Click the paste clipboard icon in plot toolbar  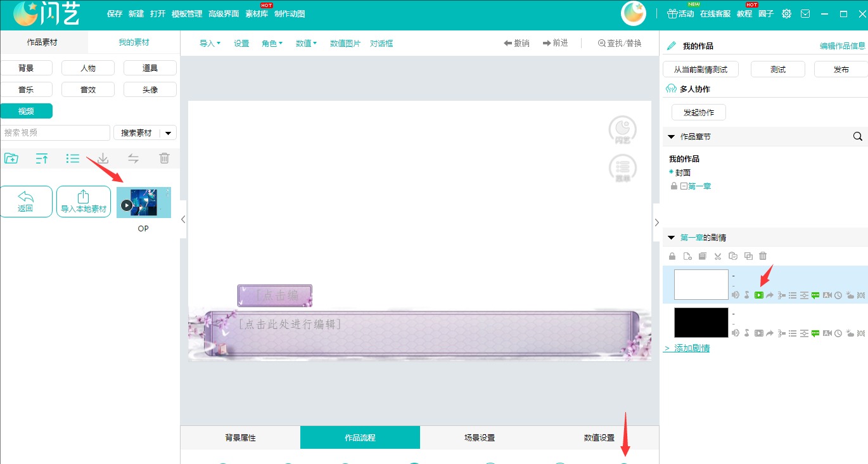[733, 256]
